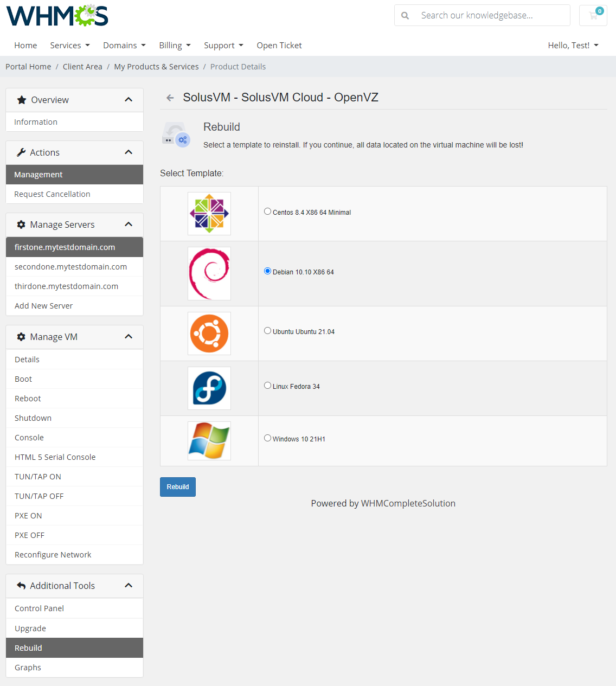Click the Windows logo image
The height and width of the screenshot is (686, 616).
(209, 440)
